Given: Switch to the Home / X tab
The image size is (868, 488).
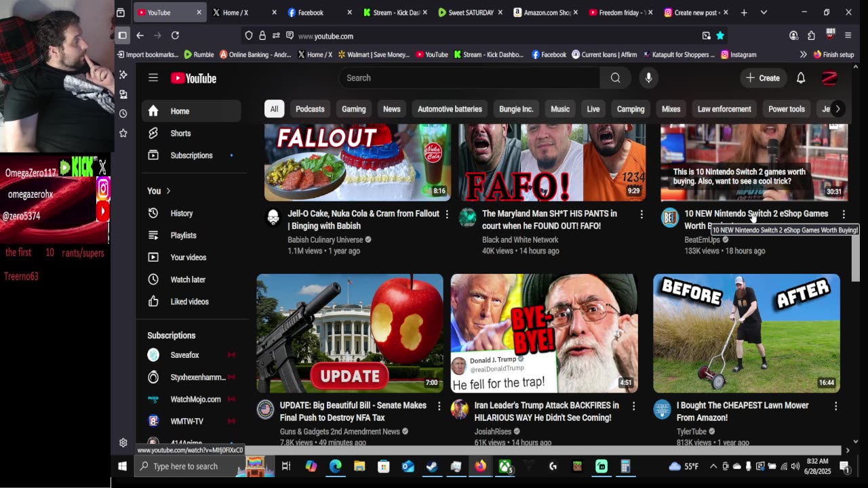Looking at the screenshot, I should 243,12.
